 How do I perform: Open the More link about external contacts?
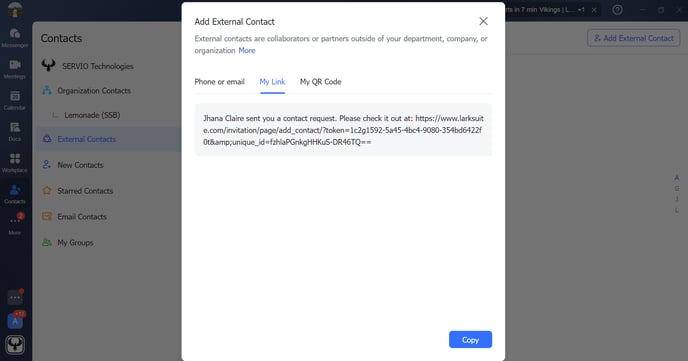[247, 50]
